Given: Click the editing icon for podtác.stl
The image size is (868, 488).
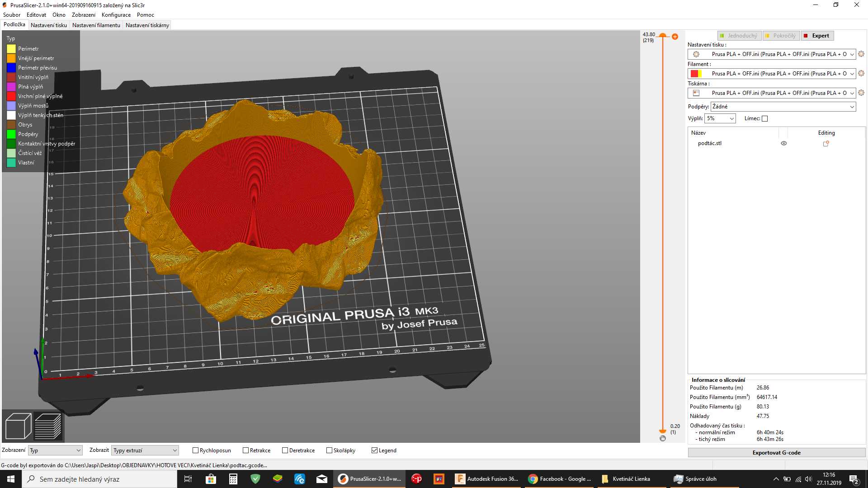Looking at the screenshot, I should [826, 143].
